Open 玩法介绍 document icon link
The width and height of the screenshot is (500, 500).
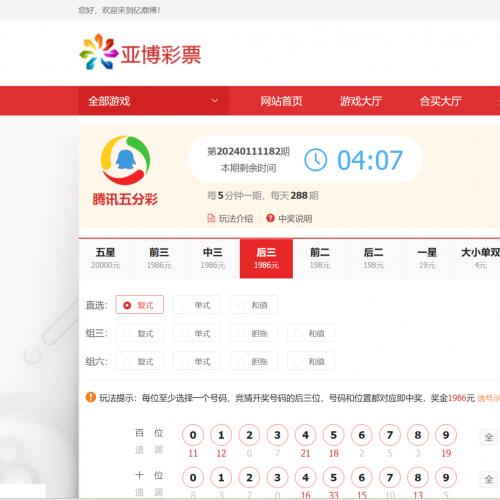211,218
